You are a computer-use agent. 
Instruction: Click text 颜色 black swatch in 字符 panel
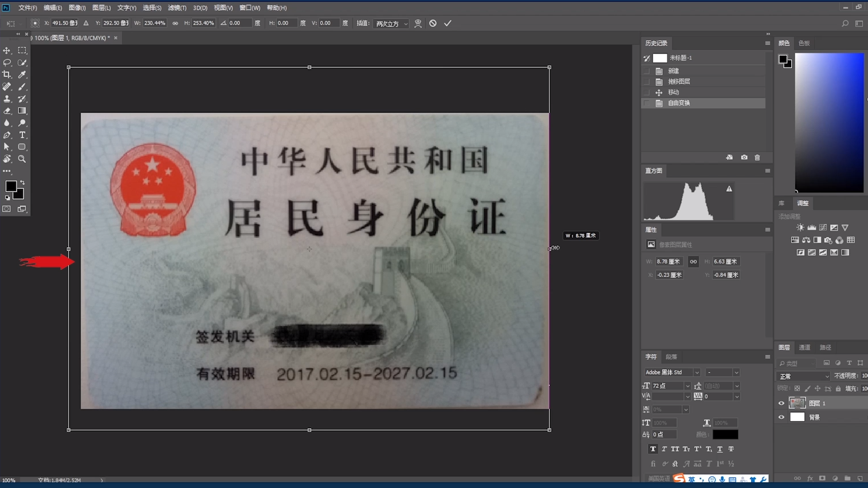point(725,435)
